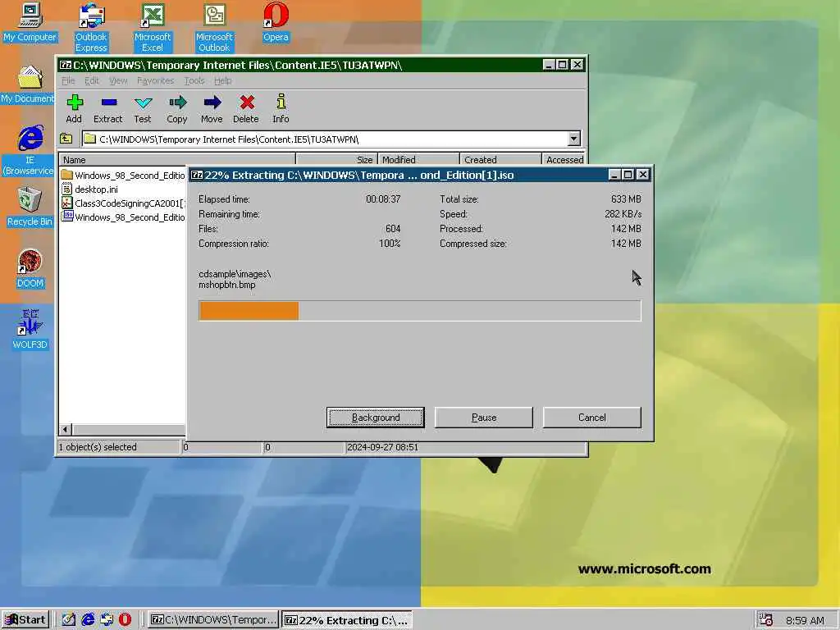
Task: Open the Favorites menu
Action: tap(155, 80)
